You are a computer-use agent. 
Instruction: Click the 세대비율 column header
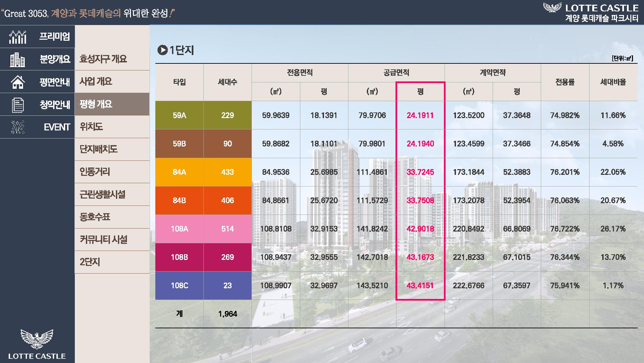(x=613, y=82)
